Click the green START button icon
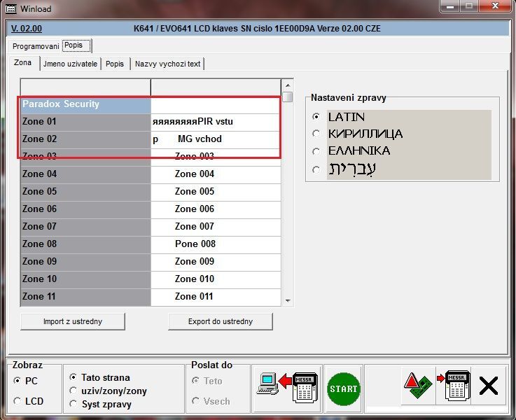 (x=343, y=388)
